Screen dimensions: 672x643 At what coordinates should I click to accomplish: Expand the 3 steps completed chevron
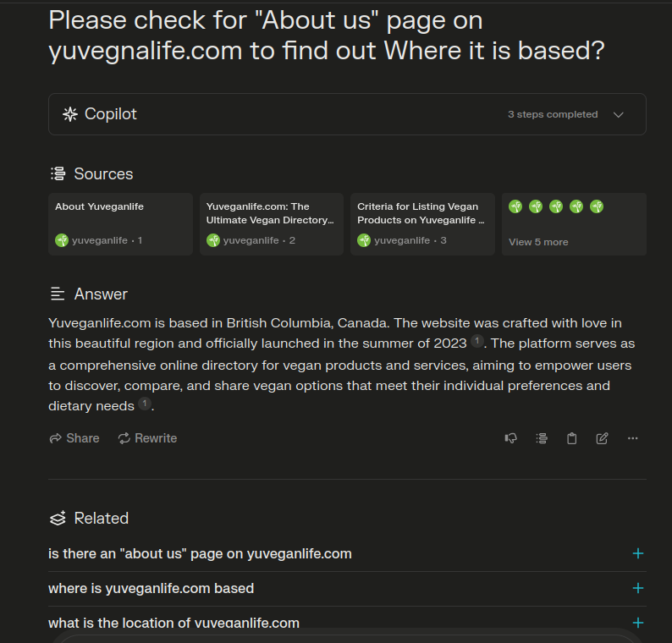point(618,115)
